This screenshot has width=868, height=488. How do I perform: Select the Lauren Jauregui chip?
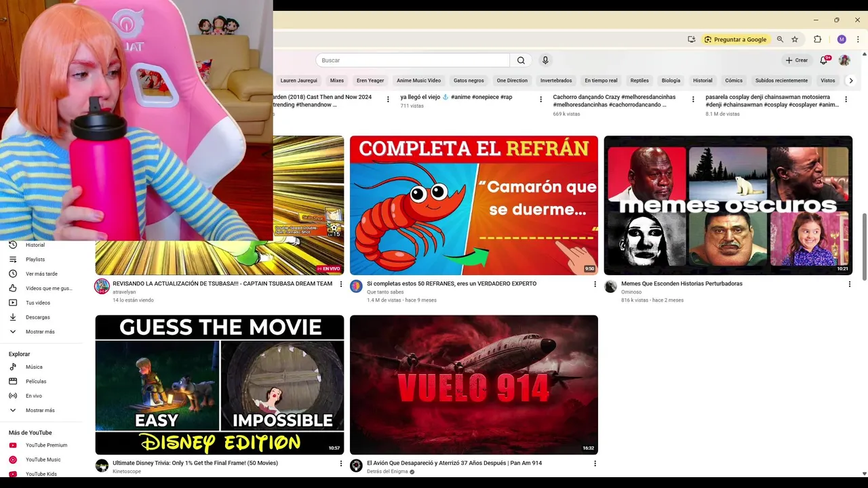pos(298,81)
